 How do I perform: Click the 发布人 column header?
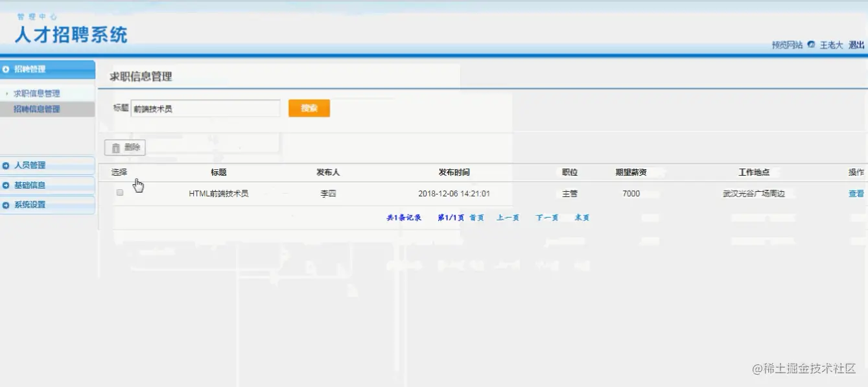pyautogui.click(x=328, y=172)
